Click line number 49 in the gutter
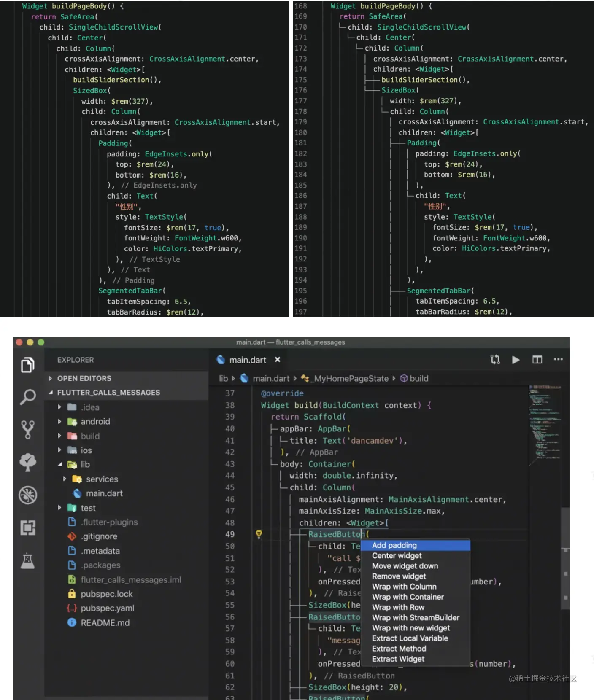The width and height of the screenshot is (594, 700). (229, 534)
